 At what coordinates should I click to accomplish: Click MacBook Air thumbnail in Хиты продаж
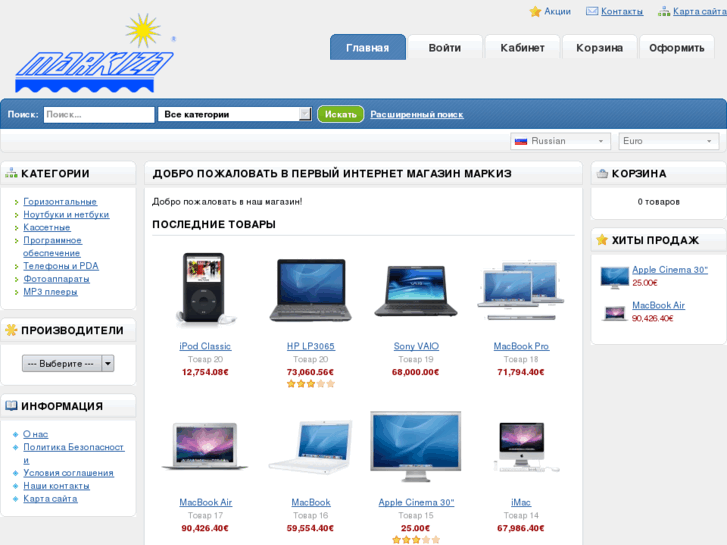(x=614, y=313)
